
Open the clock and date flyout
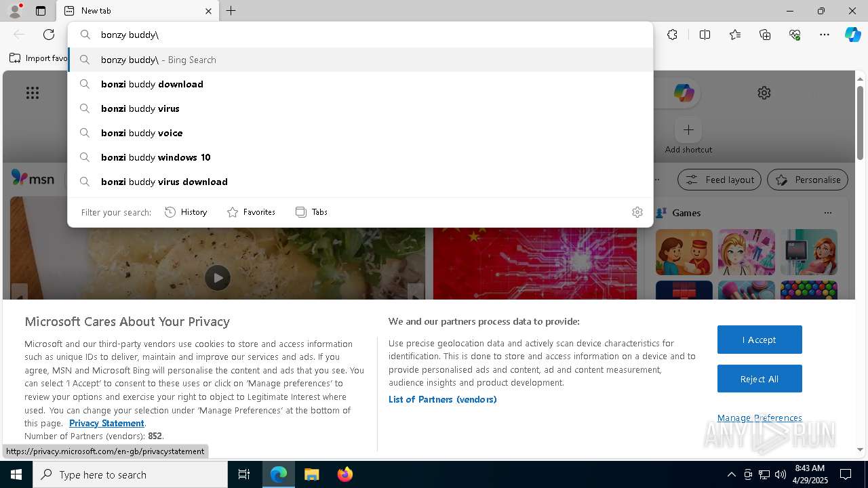[809, 474]
